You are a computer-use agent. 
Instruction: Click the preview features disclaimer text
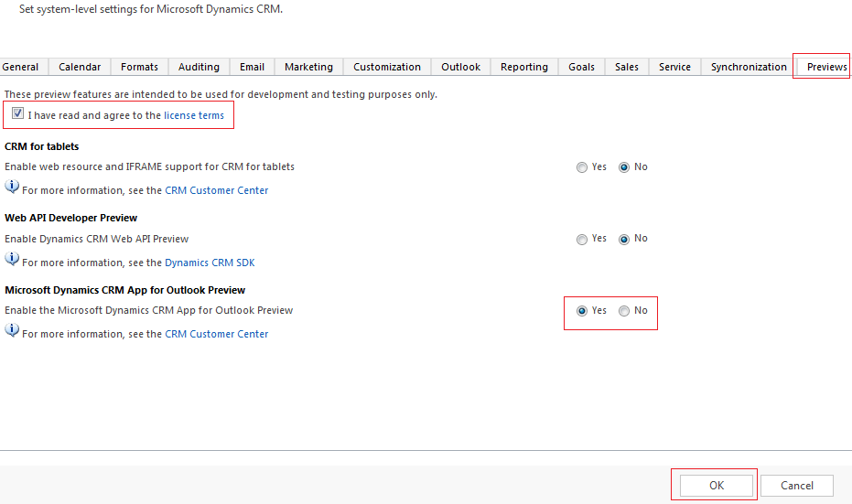pyautogui.click(x=221, y=94)
